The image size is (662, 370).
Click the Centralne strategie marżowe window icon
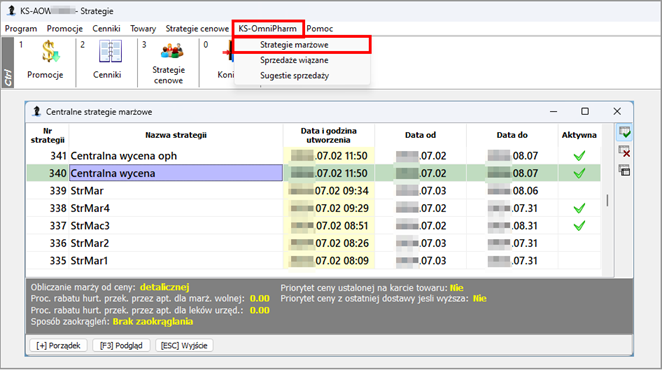tap(37, 112)
